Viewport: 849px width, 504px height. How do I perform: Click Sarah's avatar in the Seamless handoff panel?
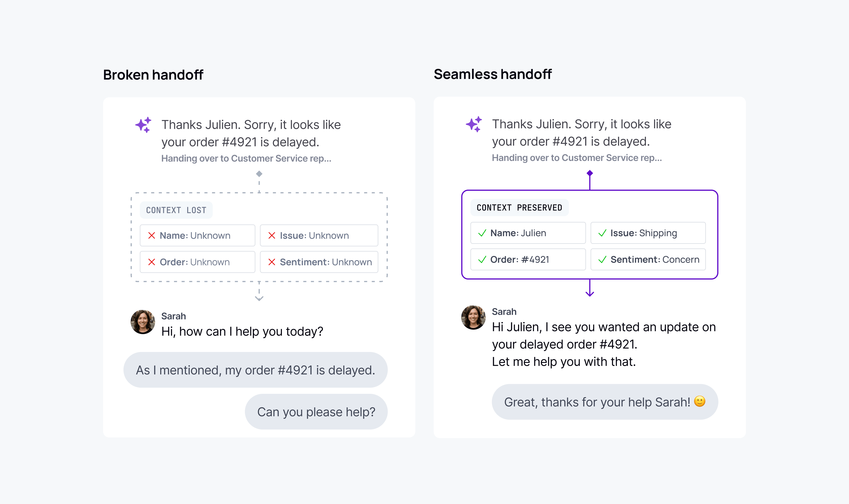(473, 317)
